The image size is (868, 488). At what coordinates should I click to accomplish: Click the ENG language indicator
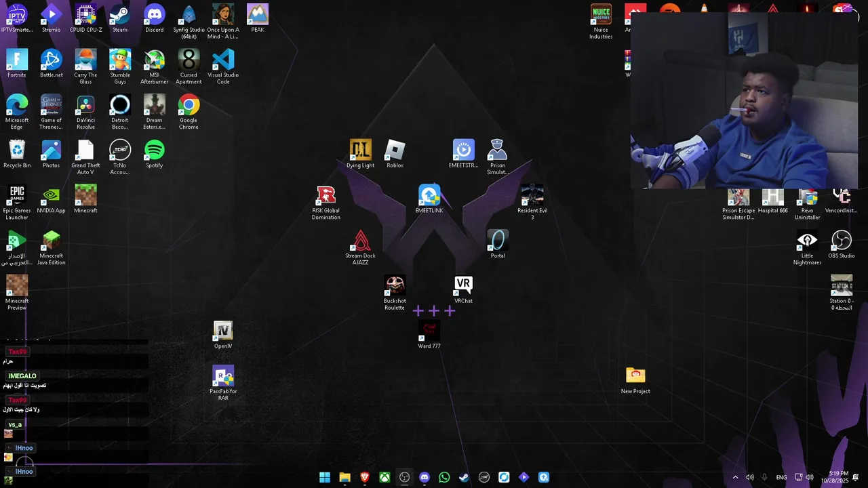pyautogui.click(x=781, y=477)
